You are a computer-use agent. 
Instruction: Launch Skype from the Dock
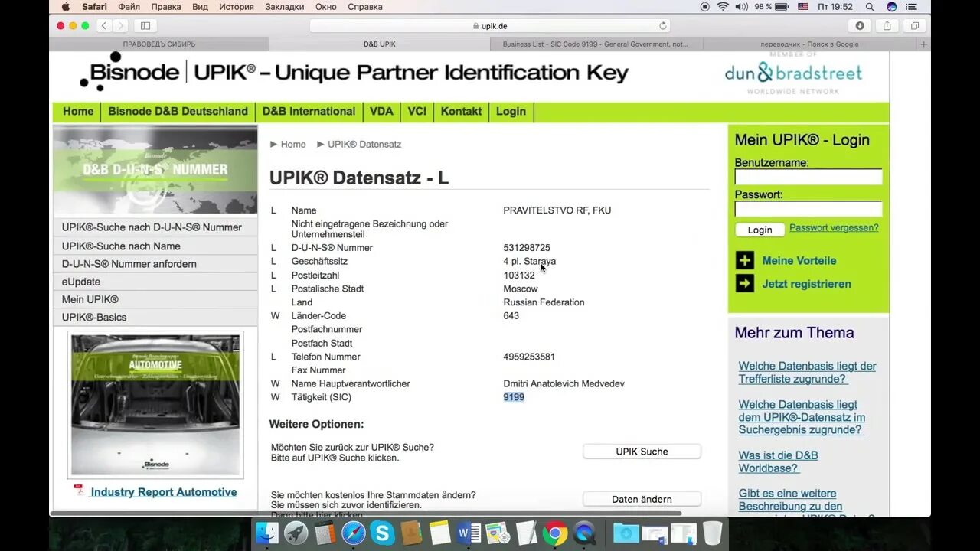tap(383, 533)
